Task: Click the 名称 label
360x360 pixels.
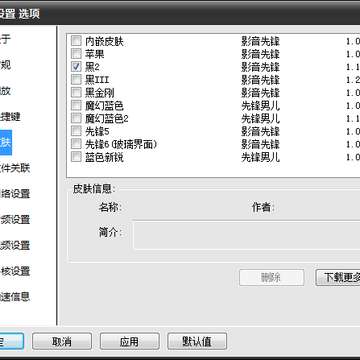Action: click(x=110, y=208)
